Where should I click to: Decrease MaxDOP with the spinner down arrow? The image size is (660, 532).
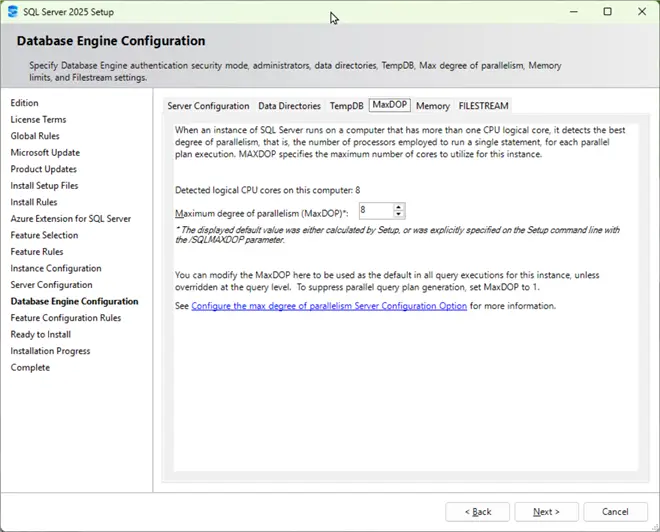[x=398, y=214]
